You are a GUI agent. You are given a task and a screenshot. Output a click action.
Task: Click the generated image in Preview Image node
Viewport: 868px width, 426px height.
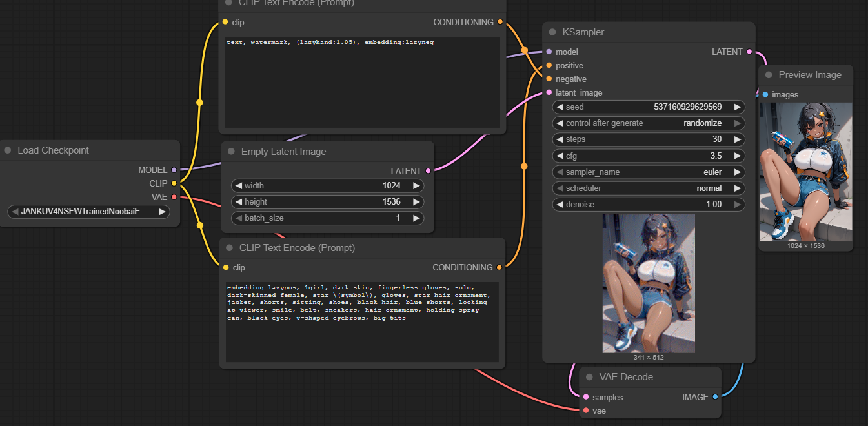point(806,172)
